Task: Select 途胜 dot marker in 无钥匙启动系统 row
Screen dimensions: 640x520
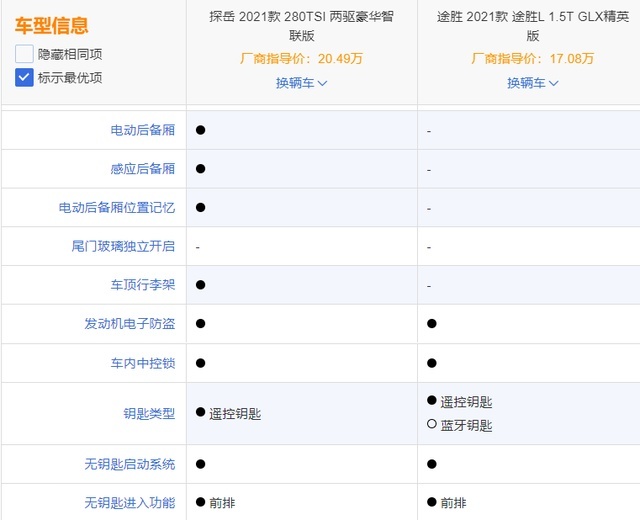Action: tap(432, 464)
